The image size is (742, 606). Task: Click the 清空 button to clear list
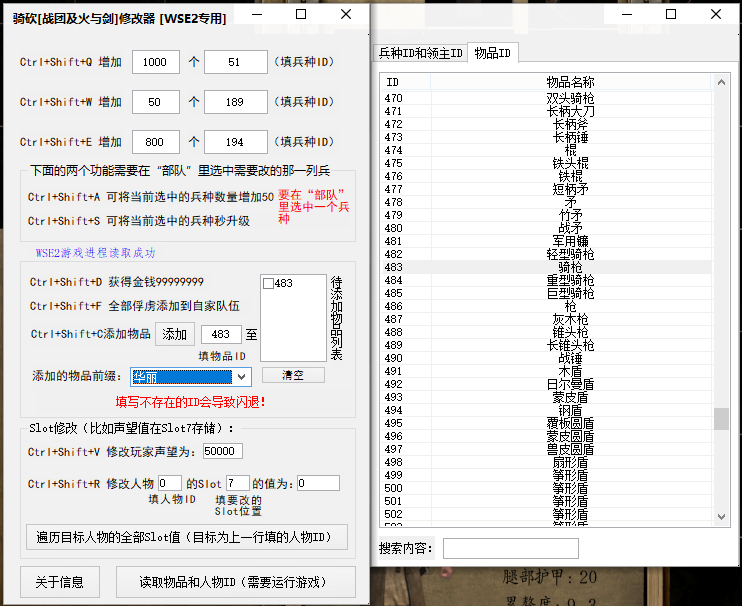pyautogui.click(x=293, y=375)
